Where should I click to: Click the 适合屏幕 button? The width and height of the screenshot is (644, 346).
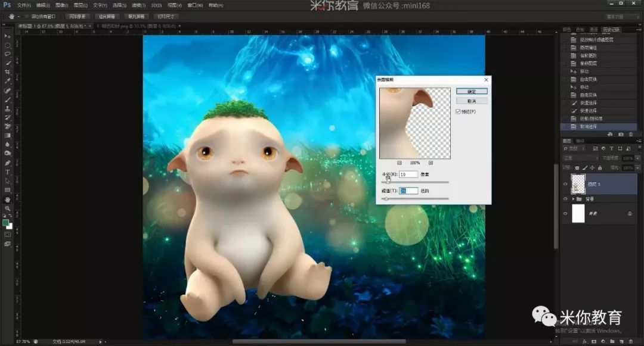pos(107,17)
